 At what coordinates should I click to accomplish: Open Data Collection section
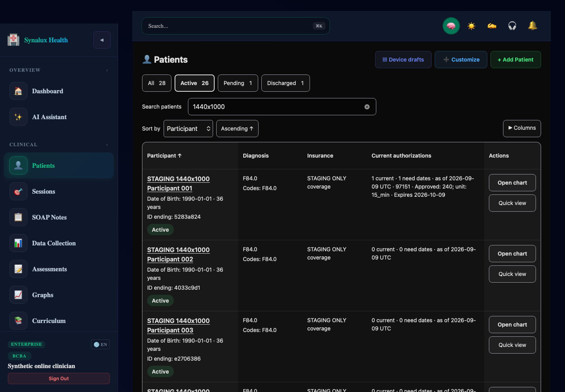tap(59, 243)
